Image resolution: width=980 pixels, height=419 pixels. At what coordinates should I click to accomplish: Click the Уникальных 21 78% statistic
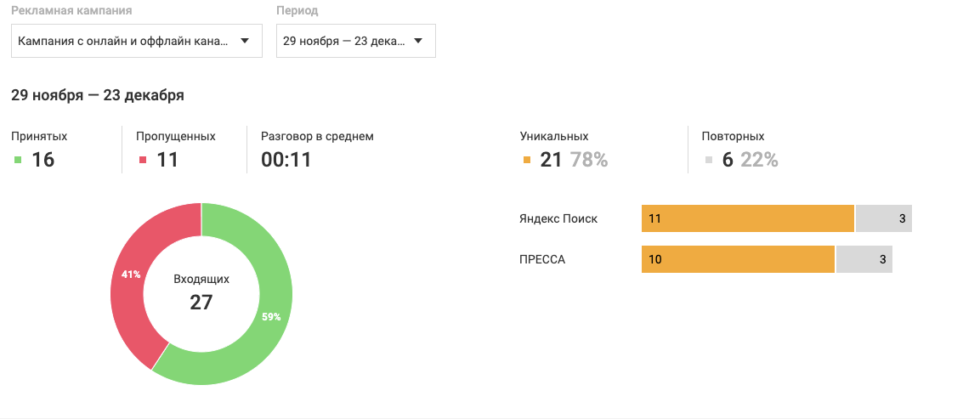tap(574, 160)
